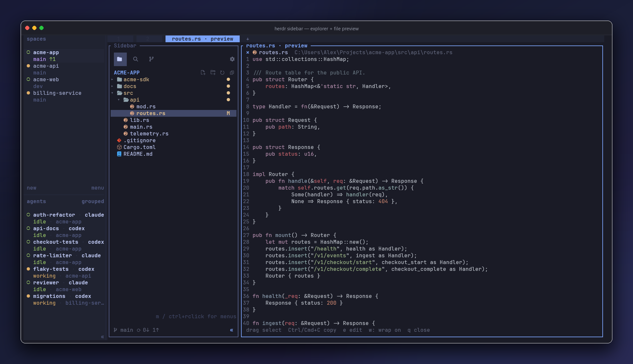Create a new folder in ACME-APP
Screen dimensions: 633x364
click(213, 73)
